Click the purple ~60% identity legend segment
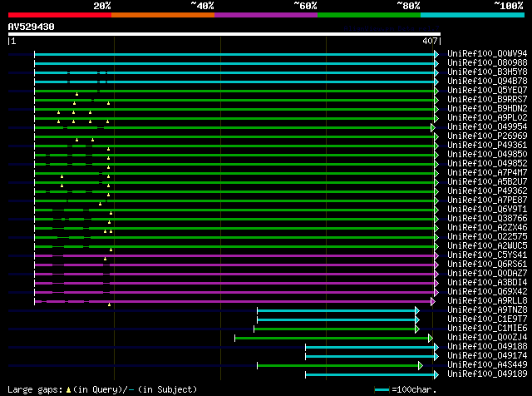The width and height of the screenshot is (532, 396). click(266, 15)
